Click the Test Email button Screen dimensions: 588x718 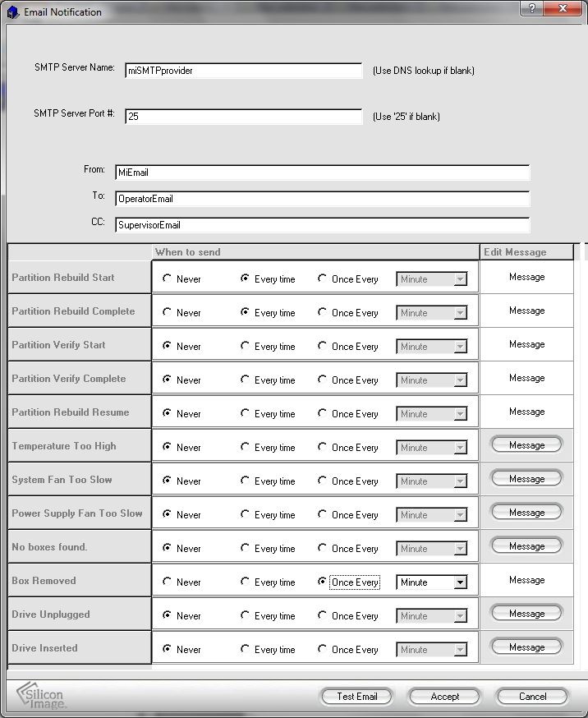(x=357, y=696)
